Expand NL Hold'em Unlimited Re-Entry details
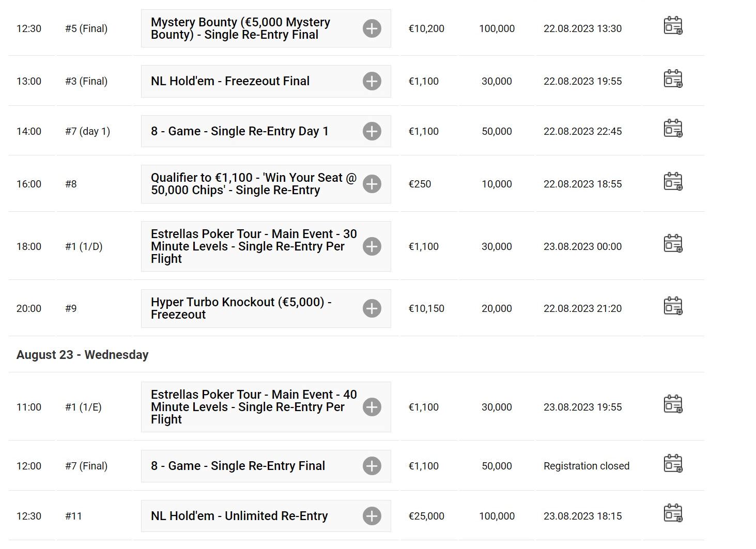The width and height of the screenshot is (756, 549). pyautogui.click(x=372, y=516)
